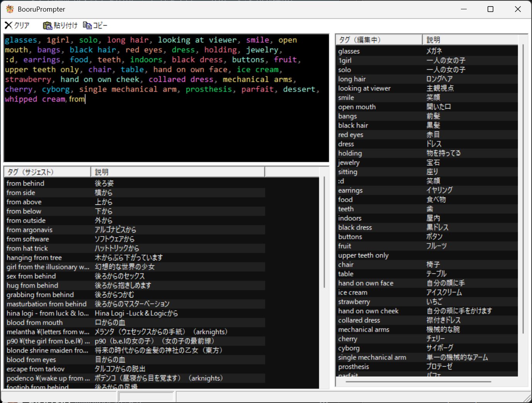Click the 説明 header of the editing tag list

click(x=470, y=40)
